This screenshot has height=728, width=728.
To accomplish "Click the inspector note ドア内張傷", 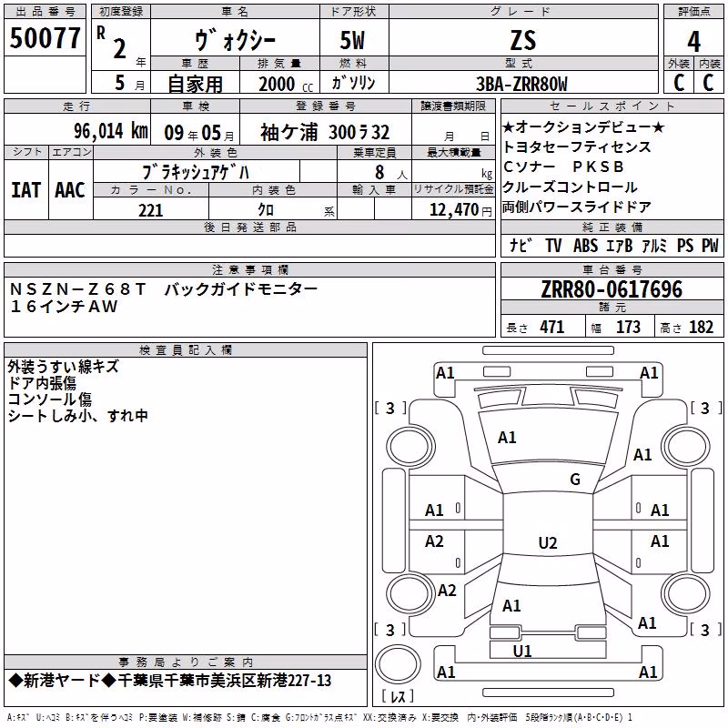I will [x=42, y=382].
